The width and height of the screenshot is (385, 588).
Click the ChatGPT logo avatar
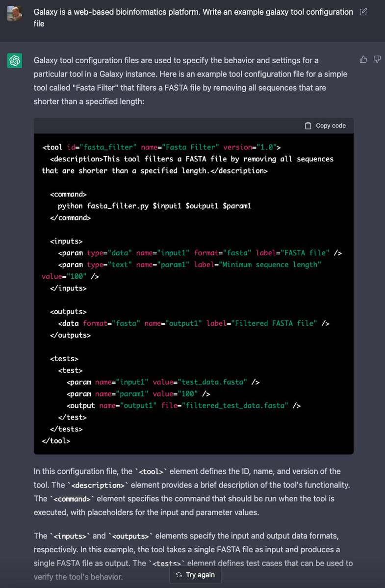tap(14, 61)
